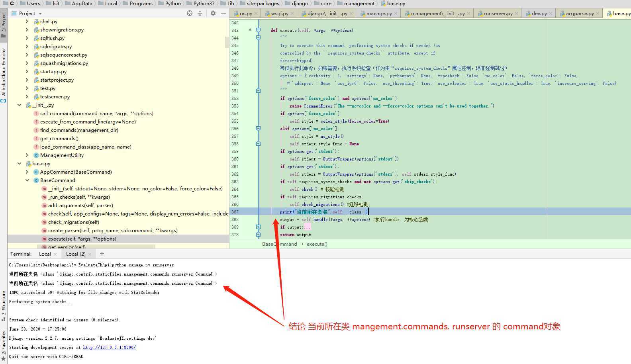The image size is (631, 364).
Task: Select execute_from_command_line(argv=None) in tree
Action: coord(88,122)
